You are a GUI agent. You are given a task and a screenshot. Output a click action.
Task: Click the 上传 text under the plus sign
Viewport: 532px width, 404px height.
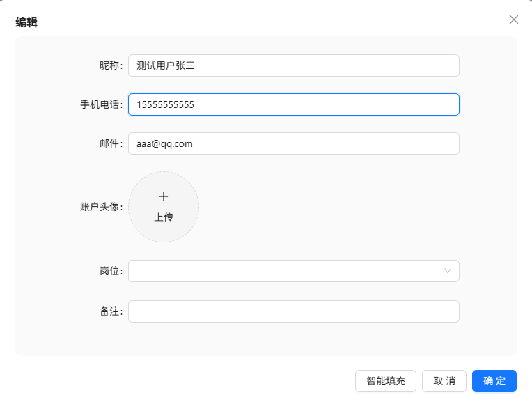tap(164, 217)
